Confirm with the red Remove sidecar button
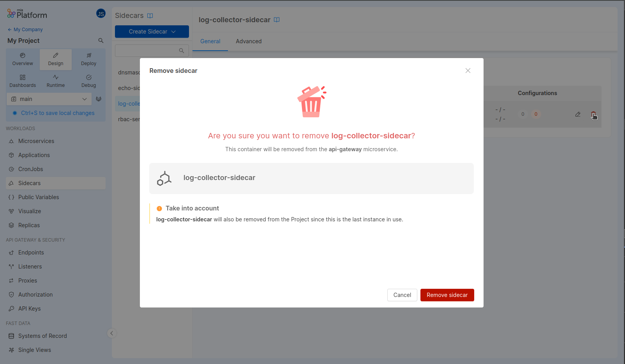The height and width of the screenshot is (364, 625). [x=447, y=295]
